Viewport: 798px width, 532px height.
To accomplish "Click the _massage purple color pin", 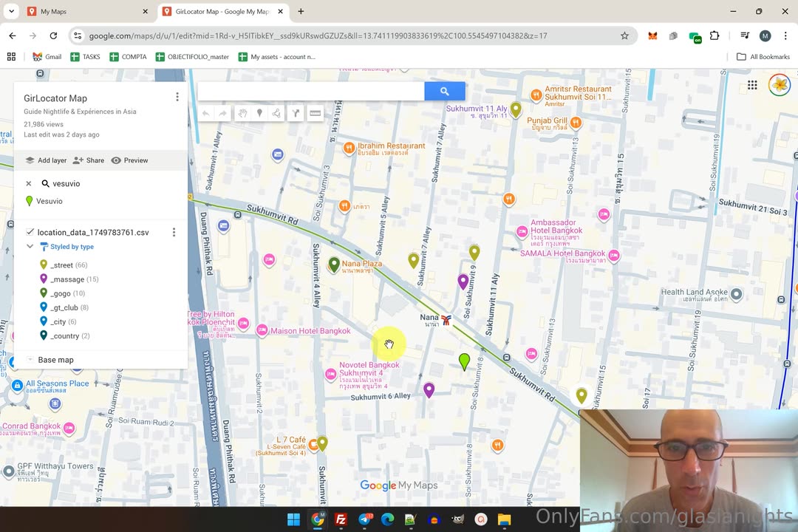I will point(44,279).
